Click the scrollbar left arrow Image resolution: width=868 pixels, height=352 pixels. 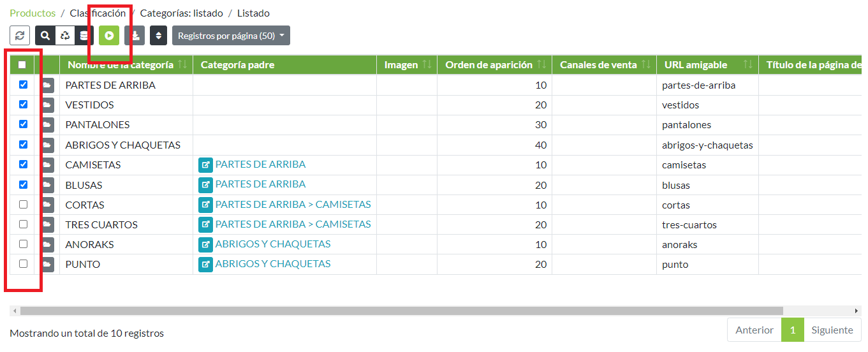[14, 311]
